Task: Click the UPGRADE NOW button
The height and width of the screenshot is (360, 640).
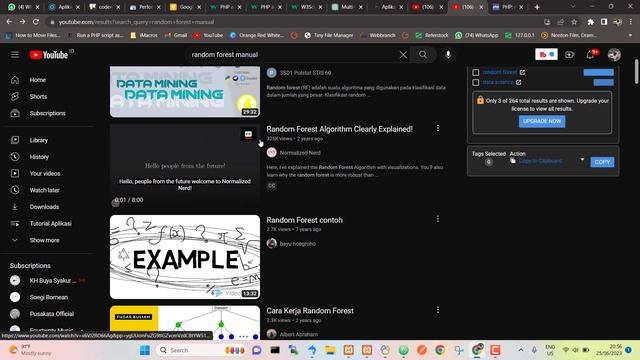Action: tap(542, 121)
